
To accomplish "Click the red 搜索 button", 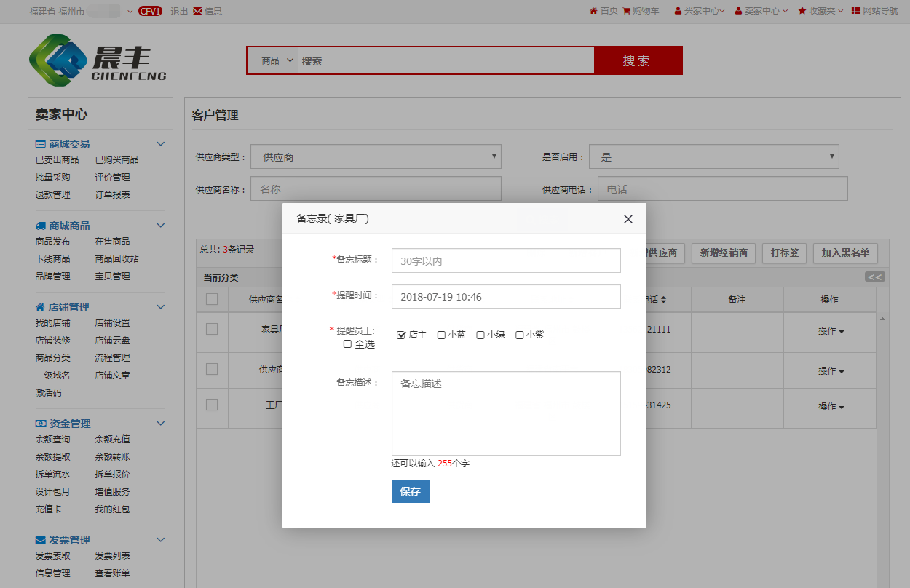I will [x=638, y=61].
